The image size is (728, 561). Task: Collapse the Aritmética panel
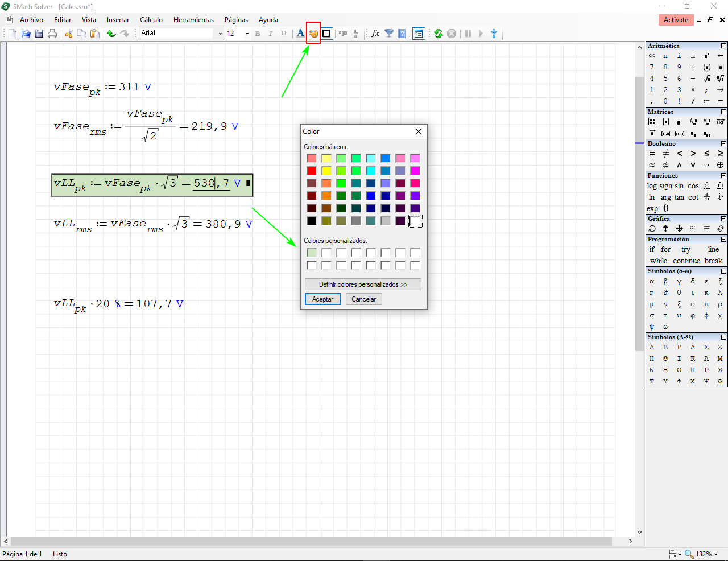click(723, 46)
